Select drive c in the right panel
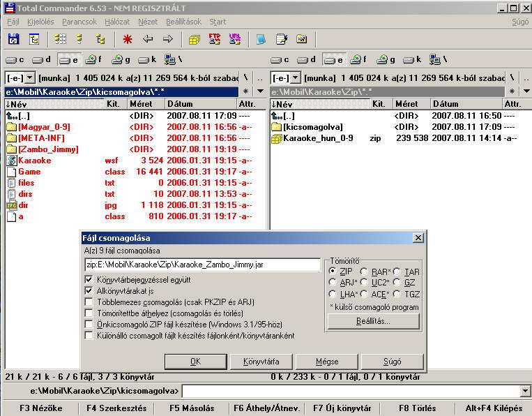532x416 pixels. (280, 60)
